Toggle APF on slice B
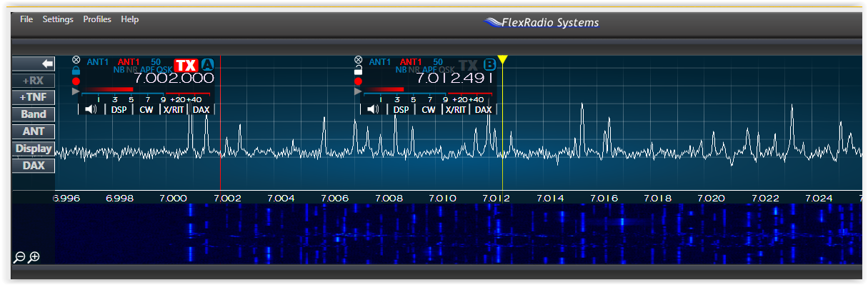This screenshot has height=285, width=868. click(x=429, y=70)
